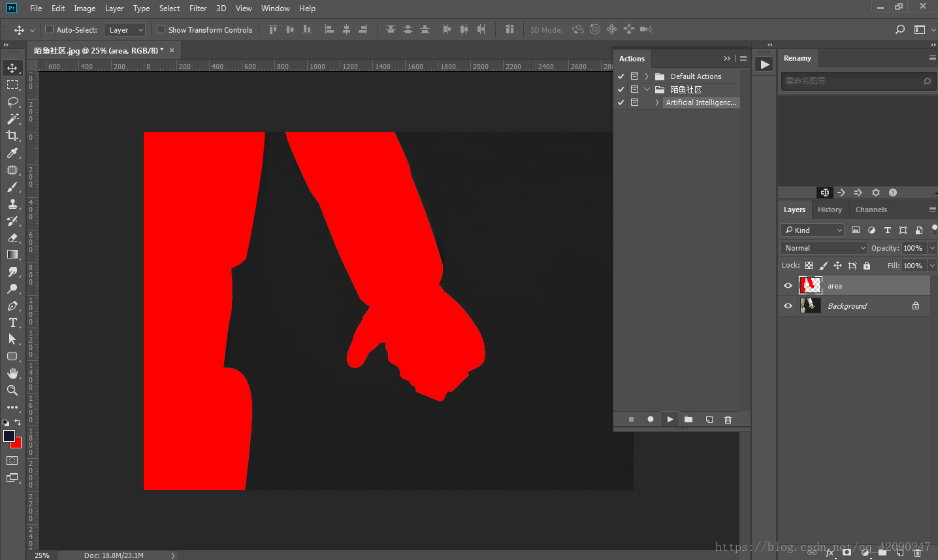Select the 陌鱼社区.jpg document tab
This screenshot has width=938, height=560.
click(x=99, y=50)
